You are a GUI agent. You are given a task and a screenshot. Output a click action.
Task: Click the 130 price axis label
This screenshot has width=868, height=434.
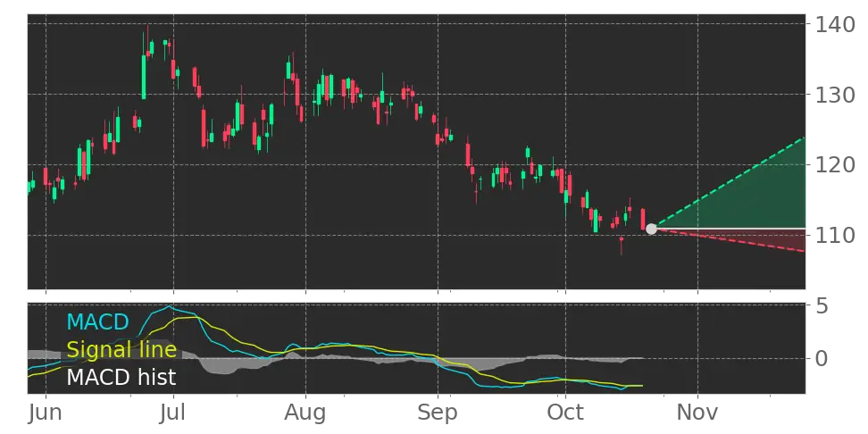(x=834, y=95)
